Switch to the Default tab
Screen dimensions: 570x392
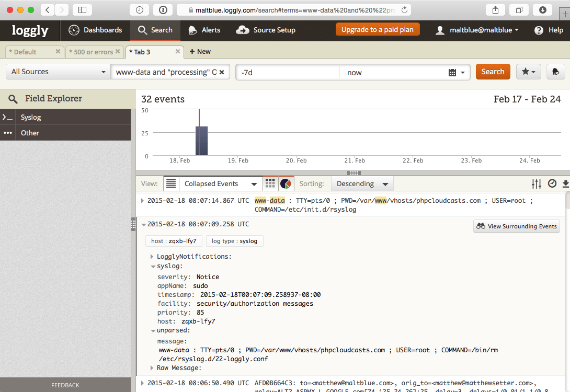[x=25, y=52]
